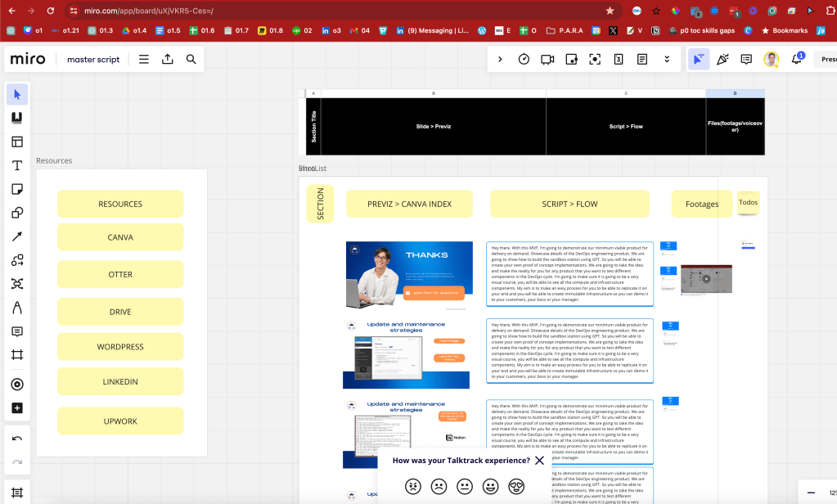Image resolution: width=837 pixels, height=504 pixels.
Task: Undo the last action
Action: pos(17,439)
